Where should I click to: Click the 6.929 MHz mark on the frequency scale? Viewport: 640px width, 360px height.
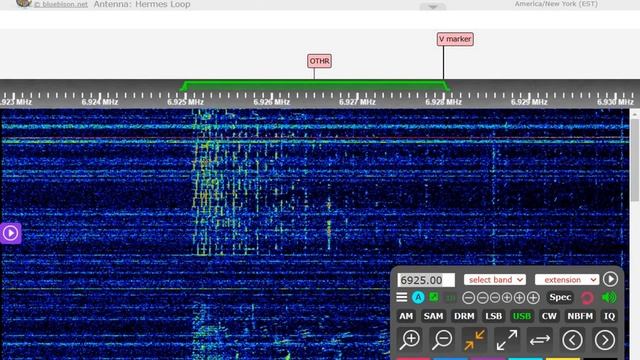529,102
